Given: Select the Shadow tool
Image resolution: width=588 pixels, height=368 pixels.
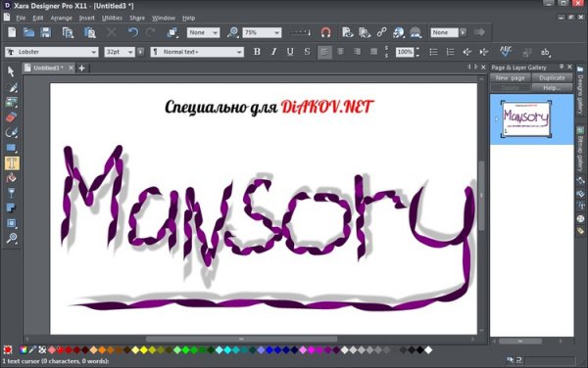Looking at the screenshot, I should point(12,207).
